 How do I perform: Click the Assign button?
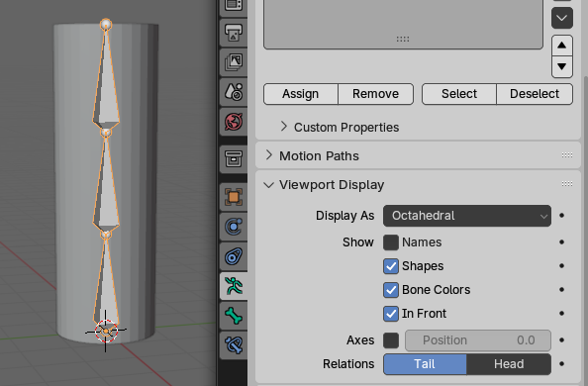[301, 94]
